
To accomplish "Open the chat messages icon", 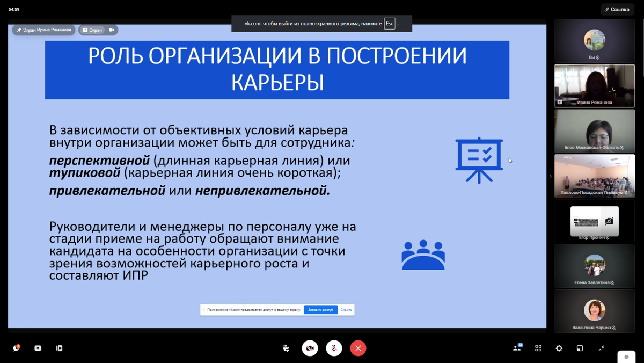I will 16,348.
